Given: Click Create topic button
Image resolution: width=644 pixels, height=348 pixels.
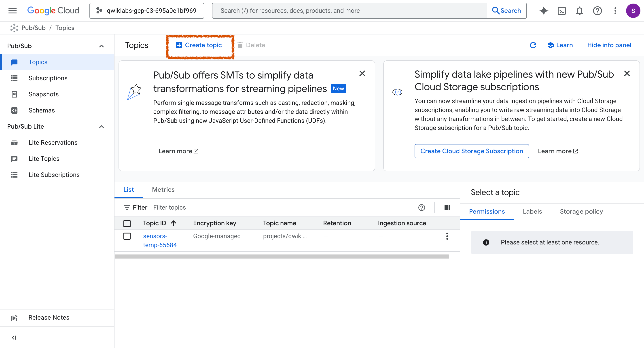Looking at the screenshot, I should [199, 45].
